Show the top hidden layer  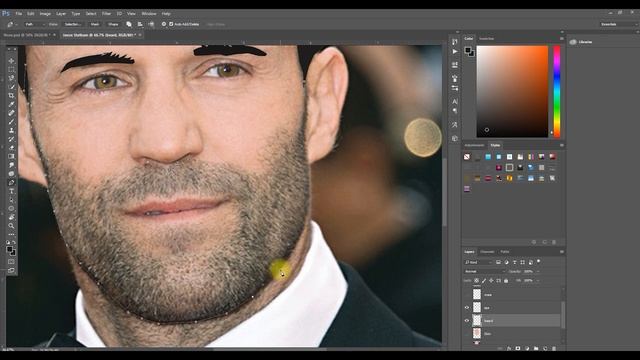click(x=467, y=294)
